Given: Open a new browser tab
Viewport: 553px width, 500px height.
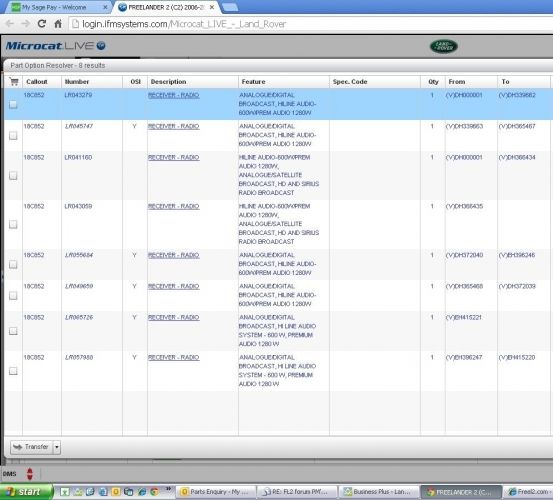Looking at the screenshot, I should click(x=230, y=7).
